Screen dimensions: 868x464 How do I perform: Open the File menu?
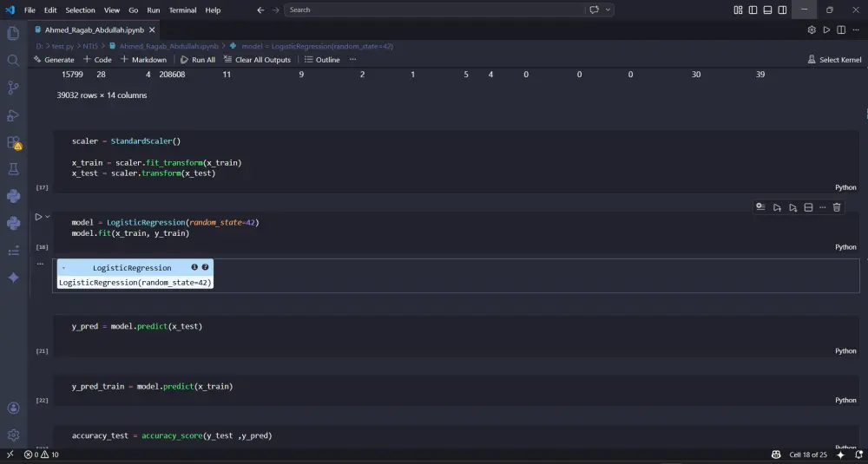click(30, 10)
